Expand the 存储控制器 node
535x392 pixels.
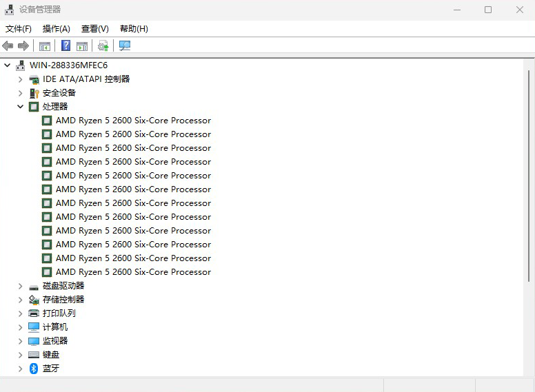coord(21,300)
